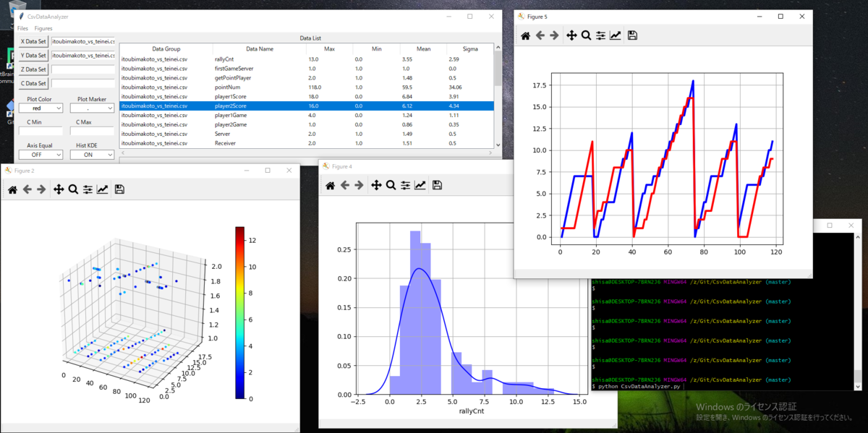Click the Back arrow in Figure 5

(x=540, y=35)
